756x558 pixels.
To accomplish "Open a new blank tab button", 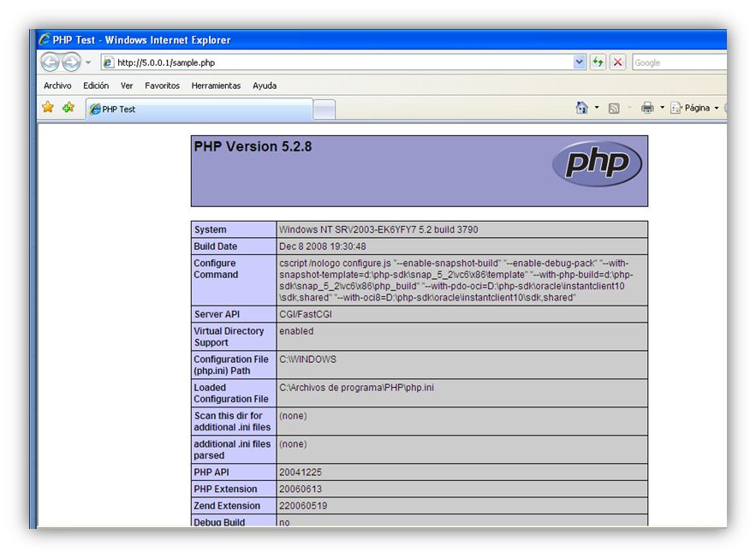I will pos(324,110).
